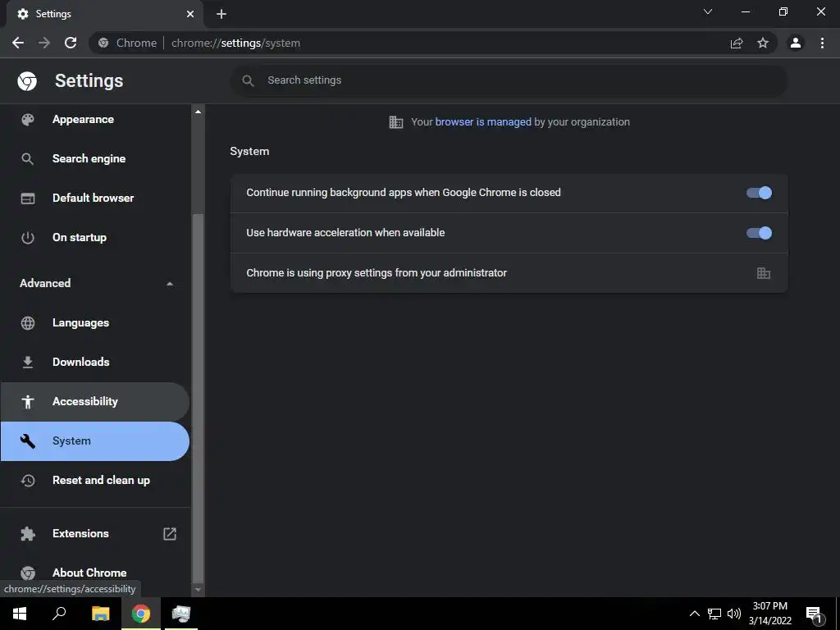This screenshot has width=840, height=630.
Task: Open Windows taskbar search
Action: click(59, 614)
